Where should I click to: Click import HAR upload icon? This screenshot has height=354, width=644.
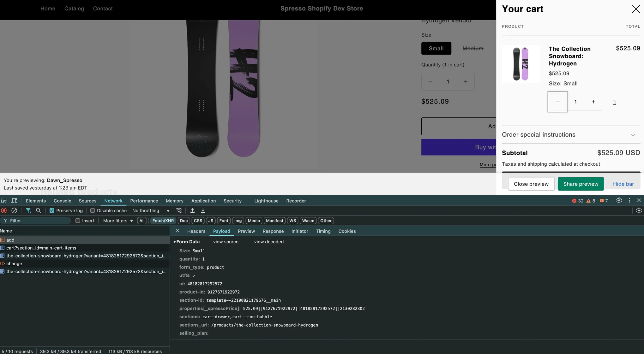(192, 210)
